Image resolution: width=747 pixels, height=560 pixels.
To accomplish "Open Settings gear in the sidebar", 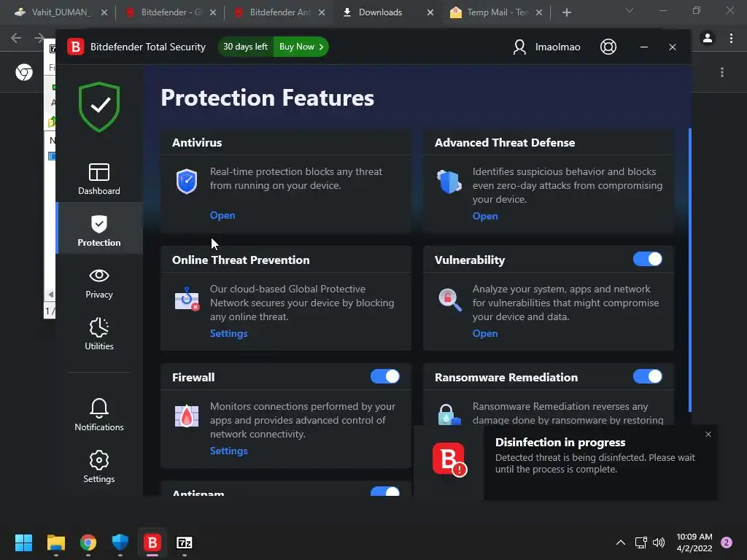I will click(99, 467).
